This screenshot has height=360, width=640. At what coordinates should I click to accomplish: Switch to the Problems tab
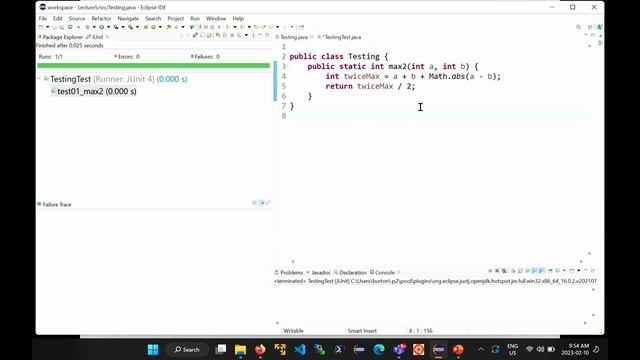(x=289, y=272)
